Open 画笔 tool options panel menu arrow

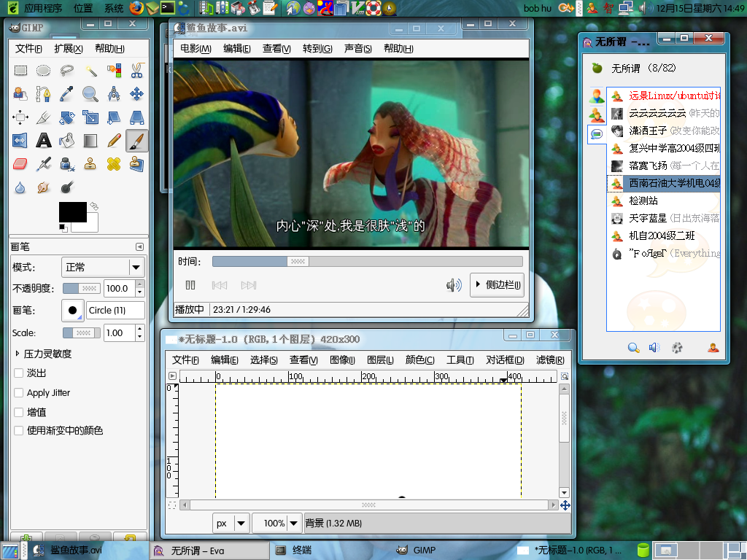[139, 246]
